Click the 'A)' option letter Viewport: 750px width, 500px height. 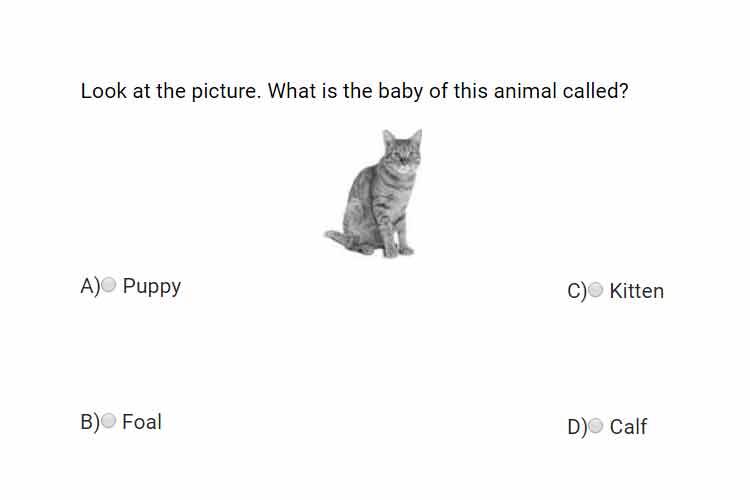click(x=90, y=286)
